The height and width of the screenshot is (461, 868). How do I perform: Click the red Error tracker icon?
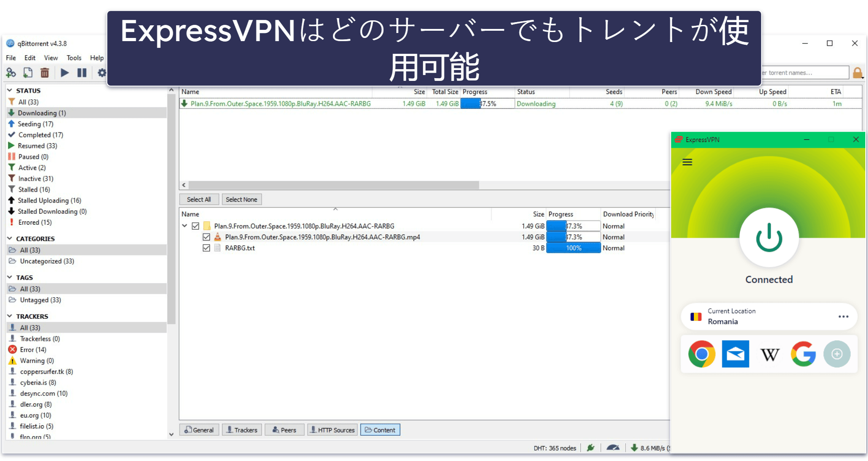click(13, 349)
